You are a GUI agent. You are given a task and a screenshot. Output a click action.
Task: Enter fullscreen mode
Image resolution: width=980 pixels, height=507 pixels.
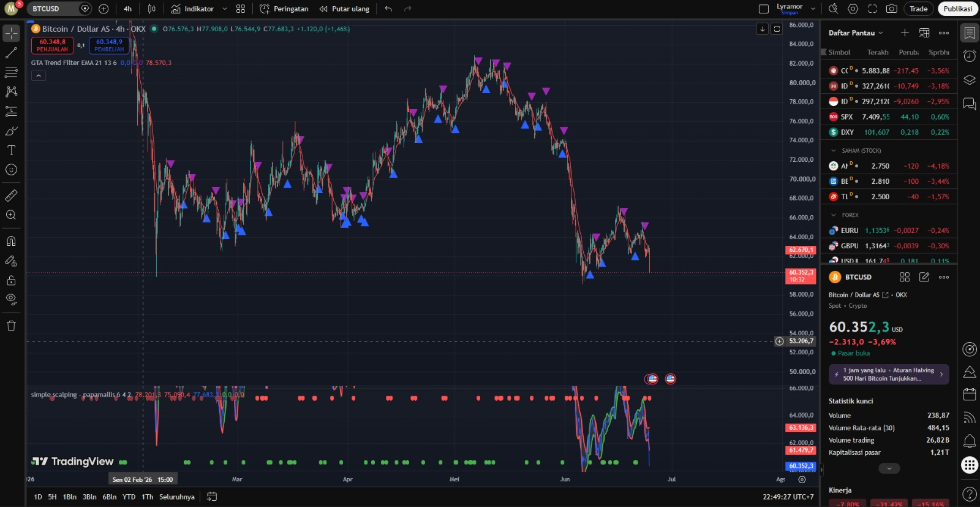coord(873,9)
